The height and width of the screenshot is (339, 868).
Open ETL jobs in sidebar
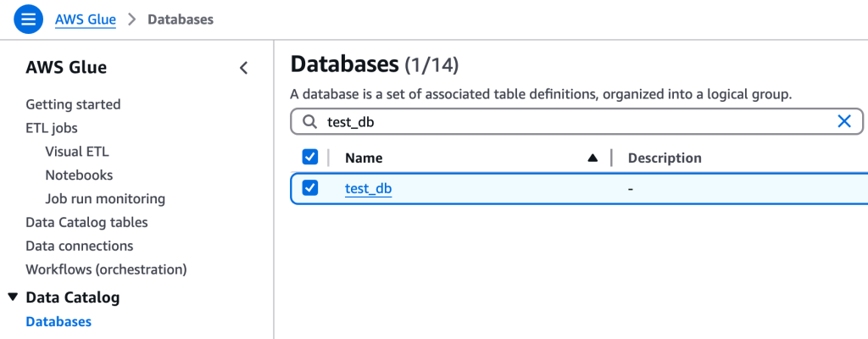tap(52, 128)
